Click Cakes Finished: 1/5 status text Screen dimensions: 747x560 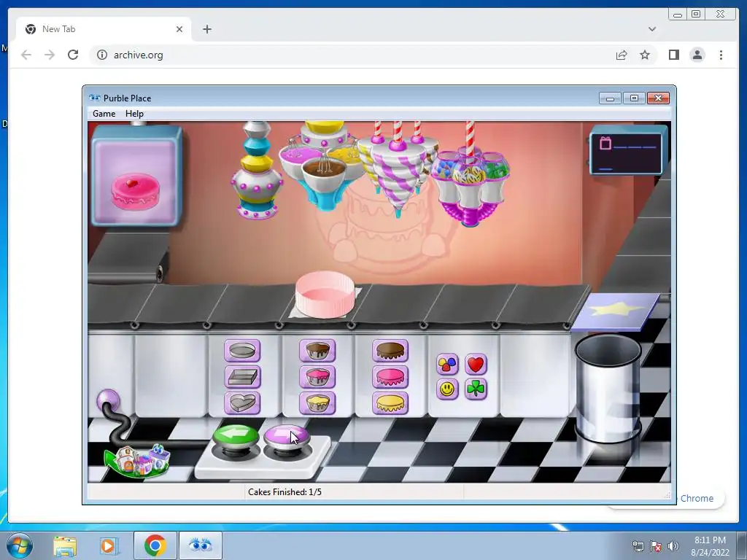click(x=285, y=492)
